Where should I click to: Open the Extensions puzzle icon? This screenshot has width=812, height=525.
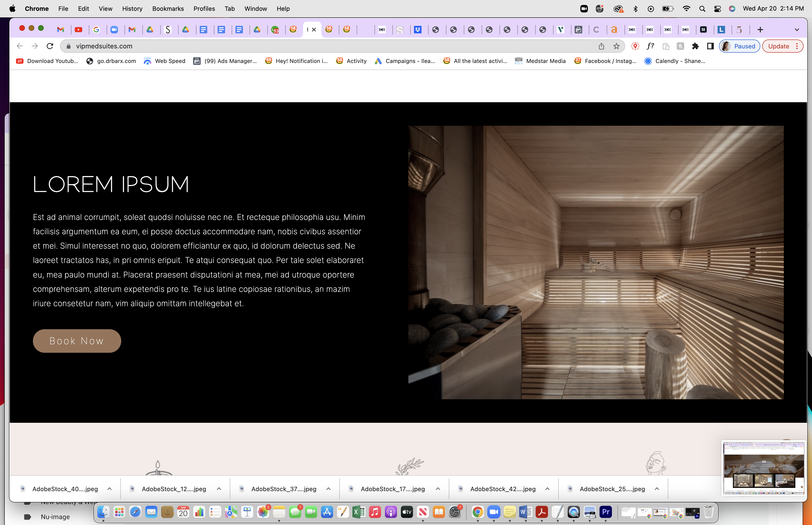pos(695,46)
